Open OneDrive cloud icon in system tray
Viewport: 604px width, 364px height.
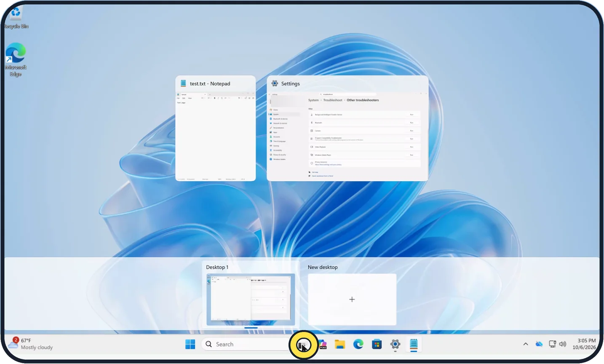[x=539, y=344]
